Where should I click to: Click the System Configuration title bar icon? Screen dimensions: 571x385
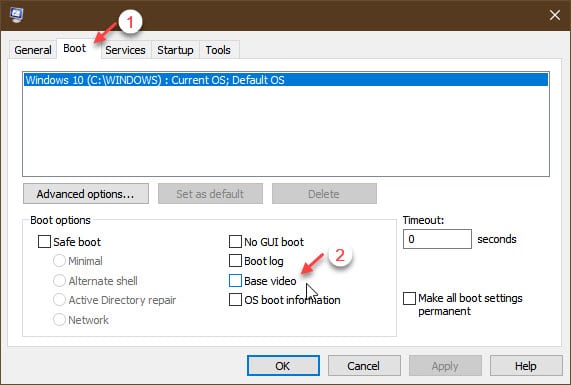pyautogui.click(x=17, y=15)
